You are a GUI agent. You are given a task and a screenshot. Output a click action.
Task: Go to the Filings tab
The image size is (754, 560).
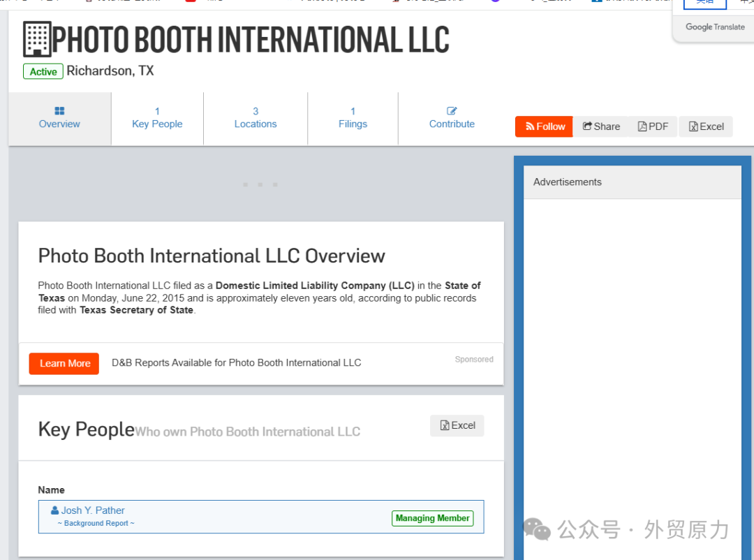(x=353, y=118)
